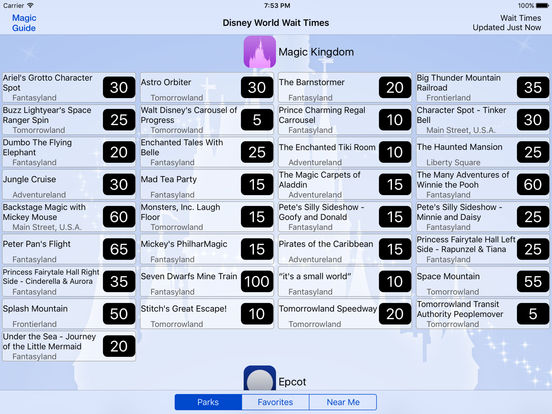The height and width of the screenshot is (414, 552).
Task: Select Backstage Magic with Mickey Mouse
Action: pos(69,217)
